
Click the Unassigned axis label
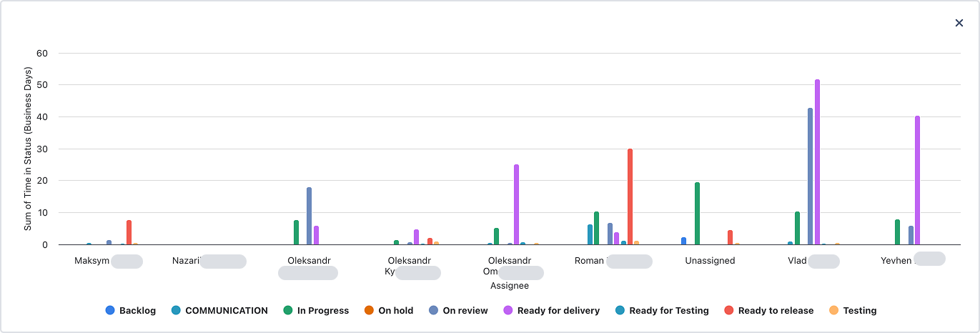point(710,261)
